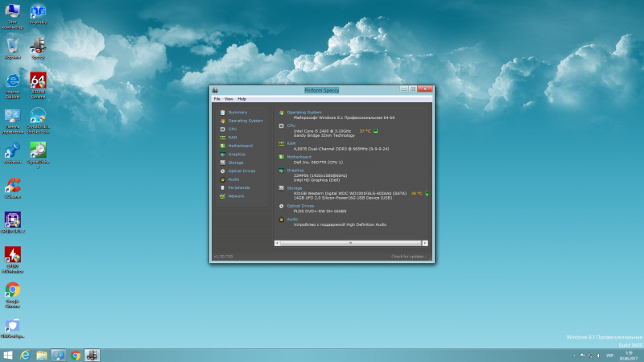Open the File menu in Speccy
The height and width of the screenshot is (362, 644).
coord(217,98)
